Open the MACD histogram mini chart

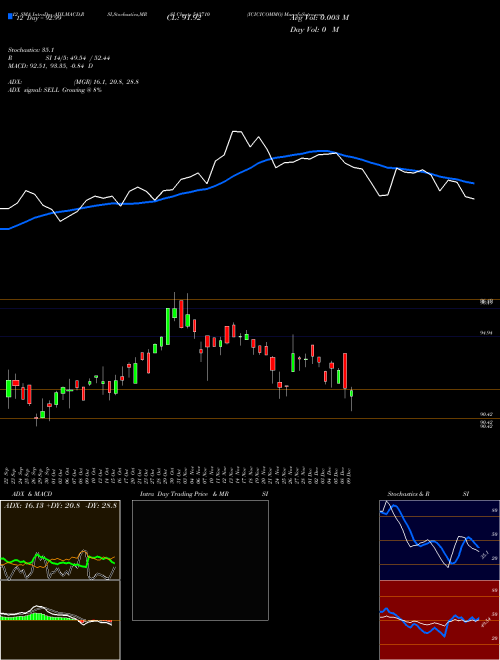coord(60,620)
